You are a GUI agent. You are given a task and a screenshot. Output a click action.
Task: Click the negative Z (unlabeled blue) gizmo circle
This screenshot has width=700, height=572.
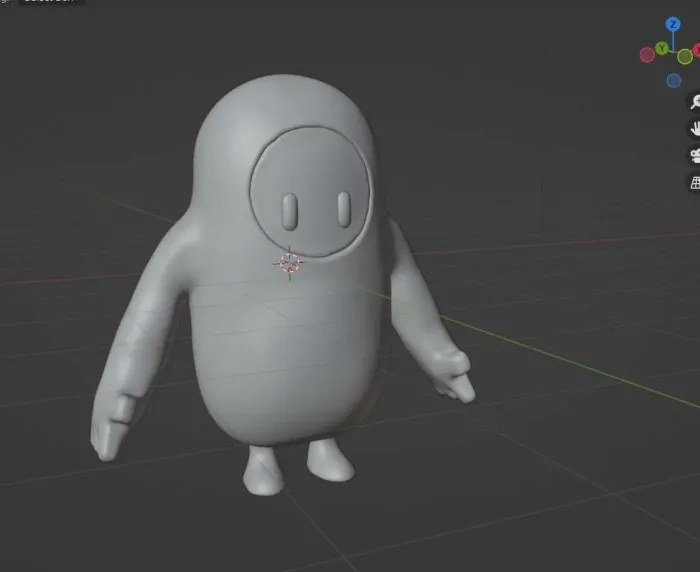tap(674, 81)
